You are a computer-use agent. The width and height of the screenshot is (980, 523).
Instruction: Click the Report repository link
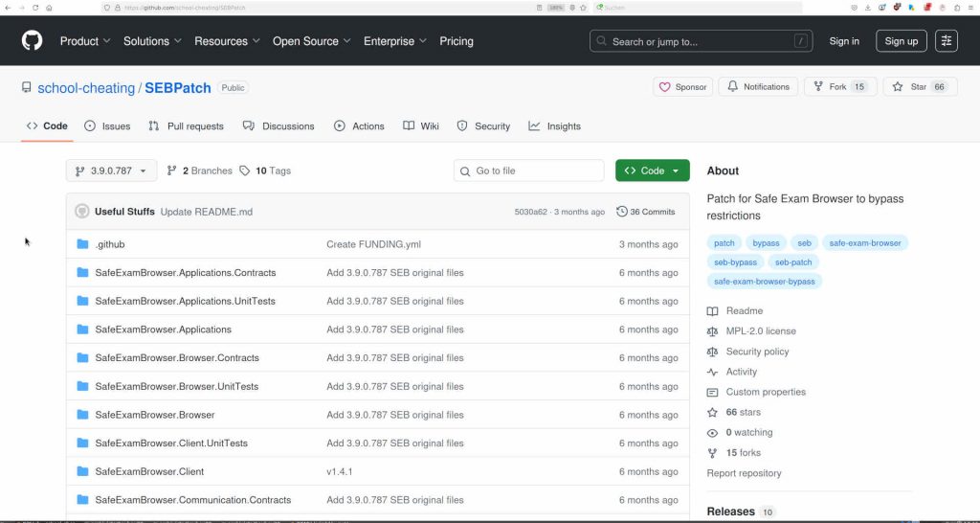744,473
